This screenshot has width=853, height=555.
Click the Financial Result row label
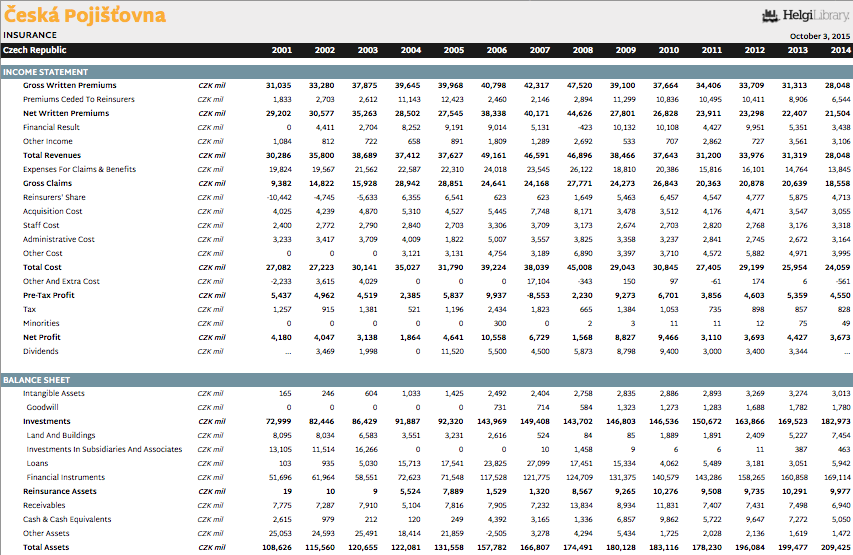[x=51, y=127]
